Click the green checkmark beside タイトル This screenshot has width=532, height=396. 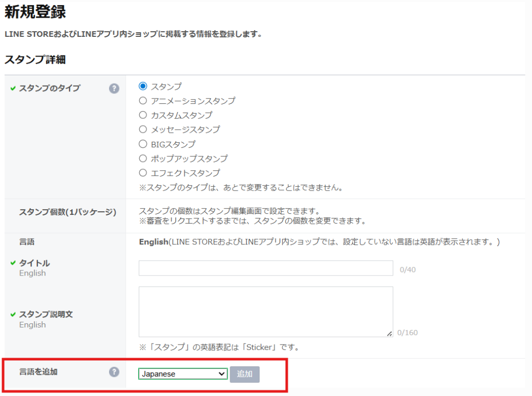click(13, 263)
